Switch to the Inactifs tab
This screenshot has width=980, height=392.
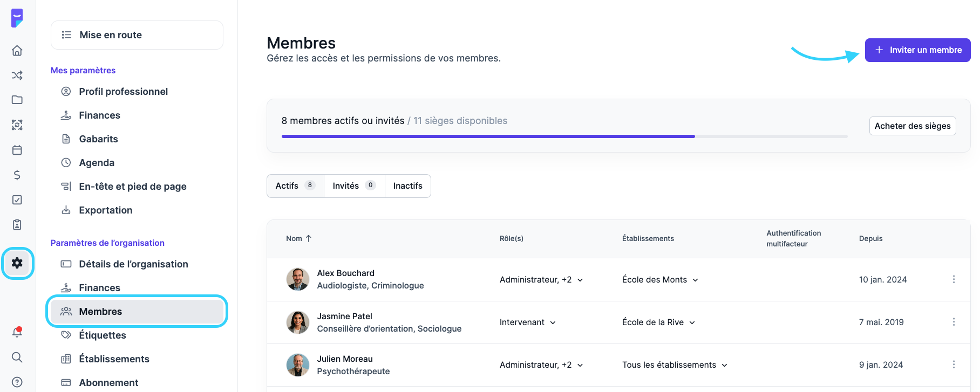pyautogui.click(x=407, y=186)
